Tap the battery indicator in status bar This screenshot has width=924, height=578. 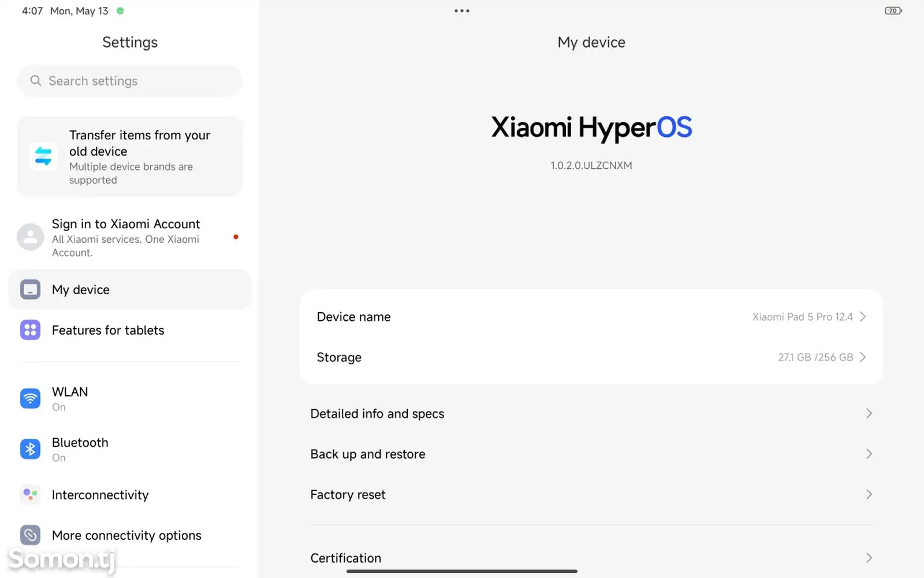pyautogui.click(x=893, y=11)
